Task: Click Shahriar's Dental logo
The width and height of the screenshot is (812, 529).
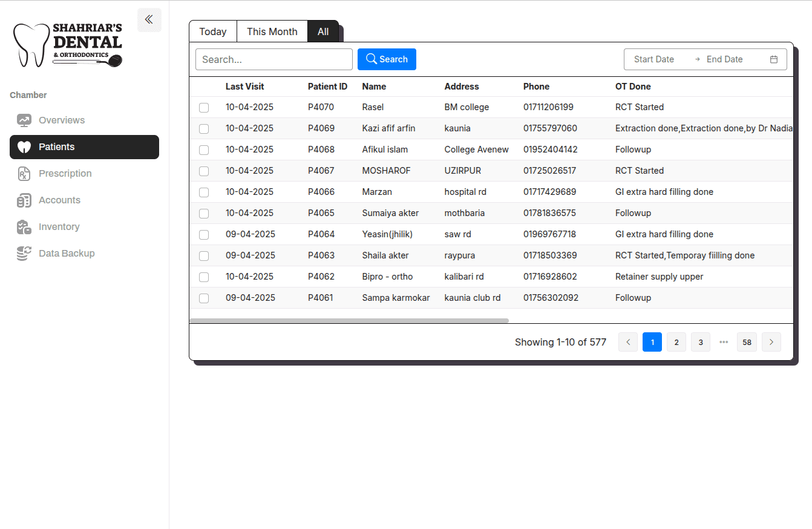Action: 68,45
